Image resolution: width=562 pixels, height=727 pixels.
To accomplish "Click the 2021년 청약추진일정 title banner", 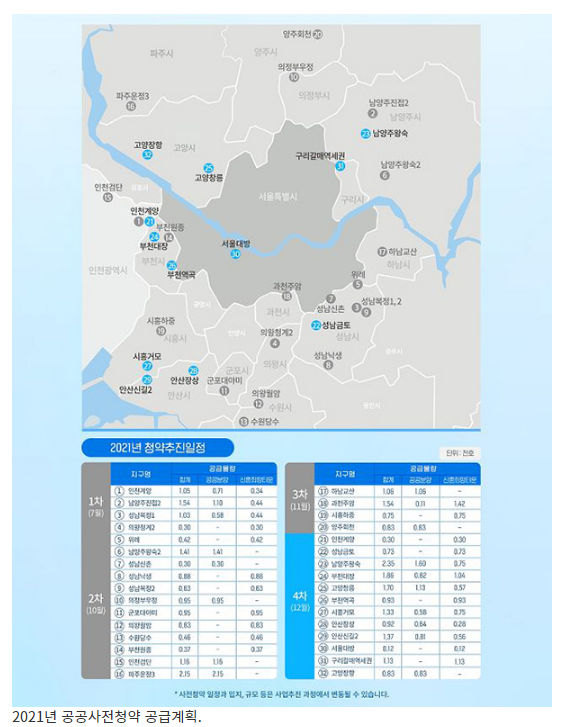I will pos(158,448).
